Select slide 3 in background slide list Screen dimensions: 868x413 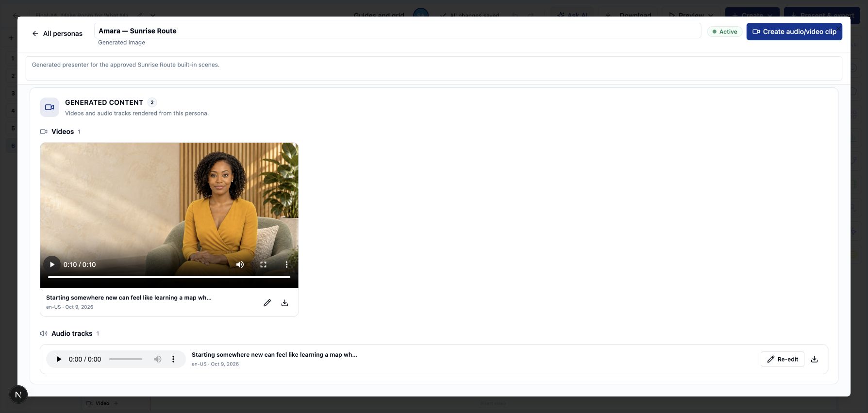point(13,93)
